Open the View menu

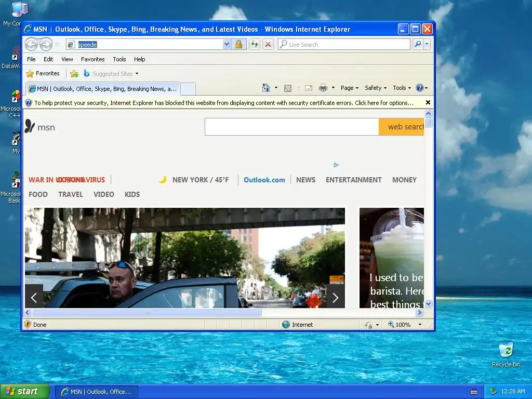[x=67, y=59]
